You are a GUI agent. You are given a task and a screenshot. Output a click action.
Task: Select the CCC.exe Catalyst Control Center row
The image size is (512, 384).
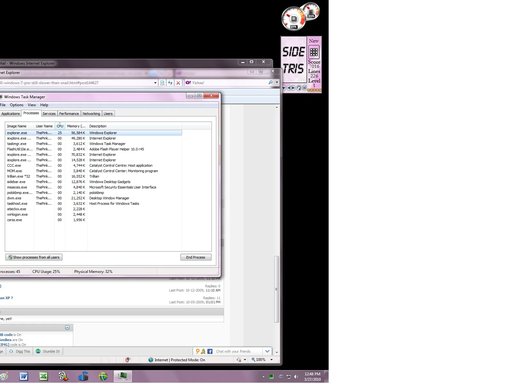(x=94, y=165)
